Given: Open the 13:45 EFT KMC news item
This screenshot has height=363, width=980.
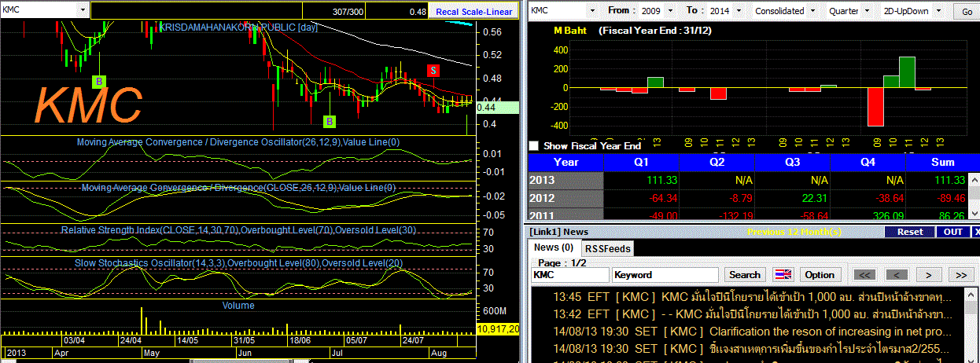Looking at the screenshot, I should pos(752,298).
